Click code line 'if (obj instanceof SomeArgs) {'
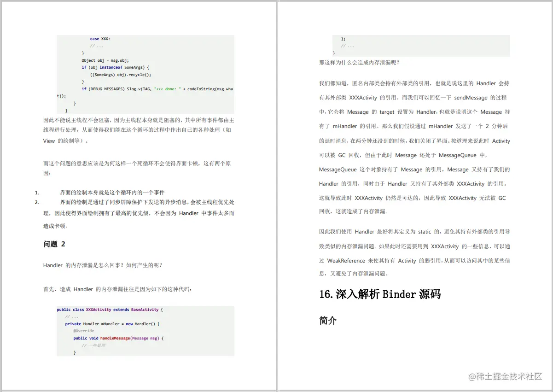553x392 pixels. [116, 67]
